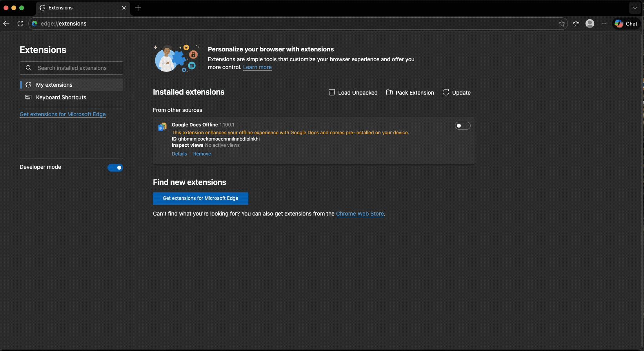Click the Installed extensions heading
This screenshot has height=351, width=644.
pos(189,92)
